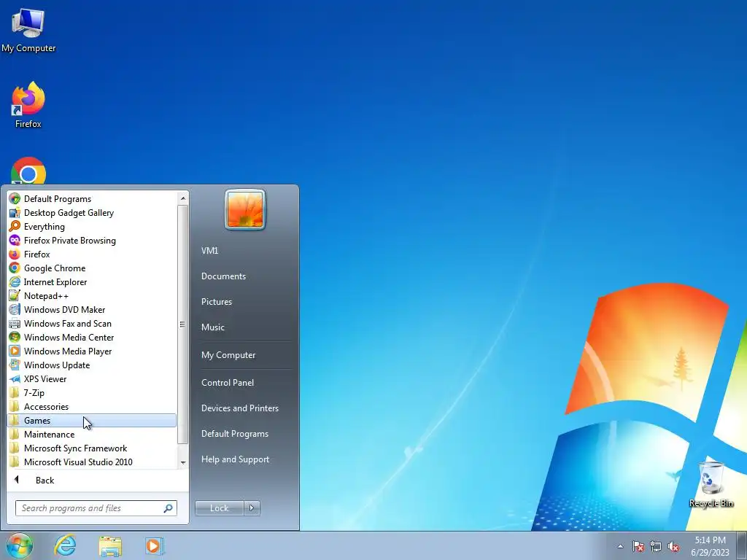This screenshot has height=560, width=747.
Task: Open the VM1 user folder
Action: tap(209, 251)
